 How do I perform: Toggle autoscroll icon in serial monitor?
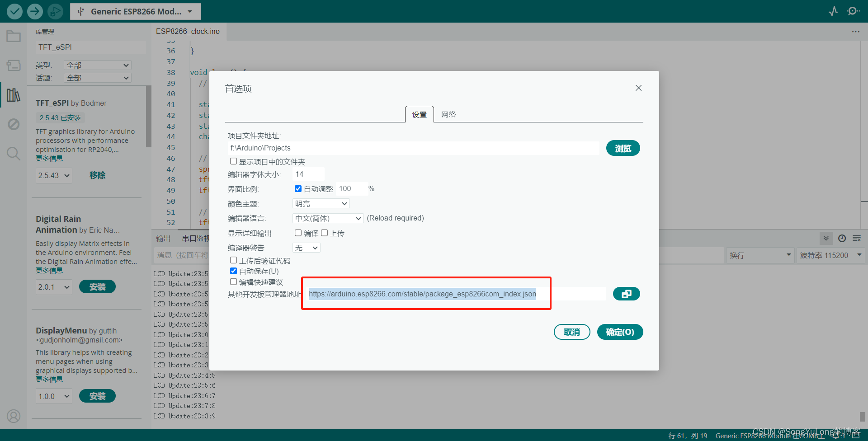coord(826,238)
